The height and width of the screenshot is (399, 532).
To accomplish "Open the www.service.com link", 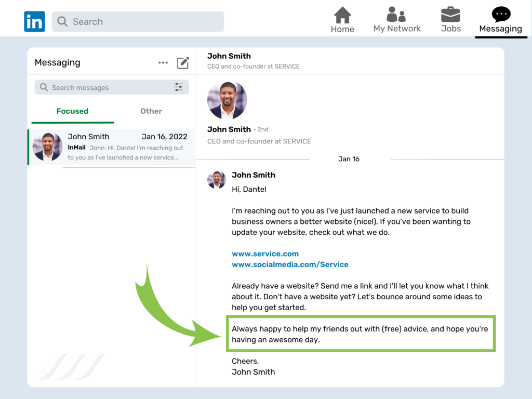I will pos(265,254).
